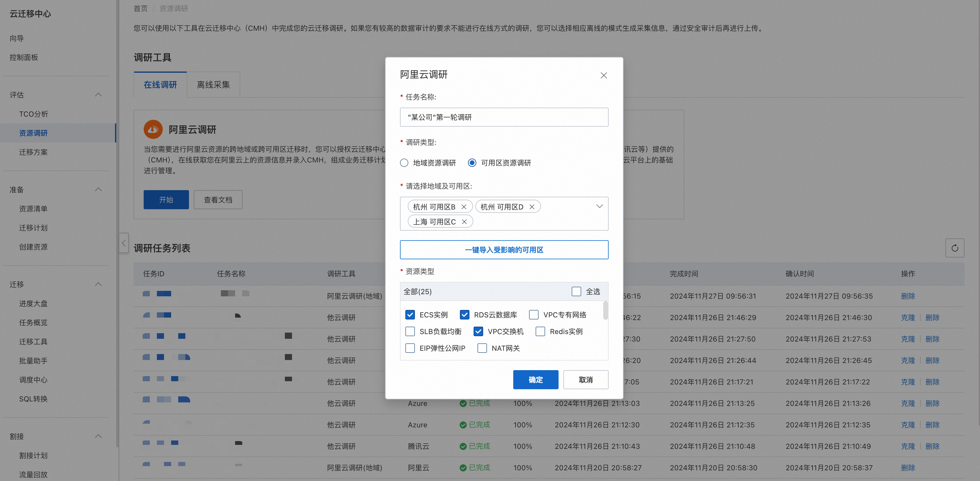Select the 地域资源调研 radio option

pos(404,163)
